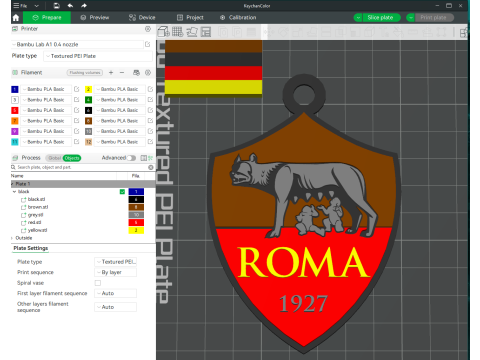Open Print plate options arrow

(x=411, y=18)
